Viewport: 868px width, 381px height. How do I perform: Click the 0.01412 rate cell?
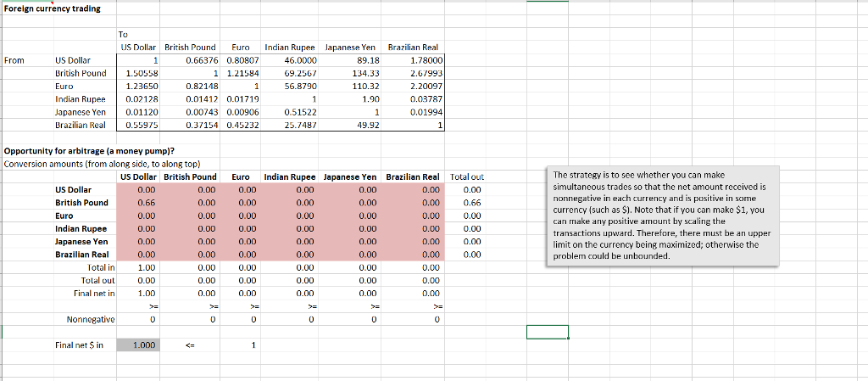pyautogui.click(x=190, y=99)
